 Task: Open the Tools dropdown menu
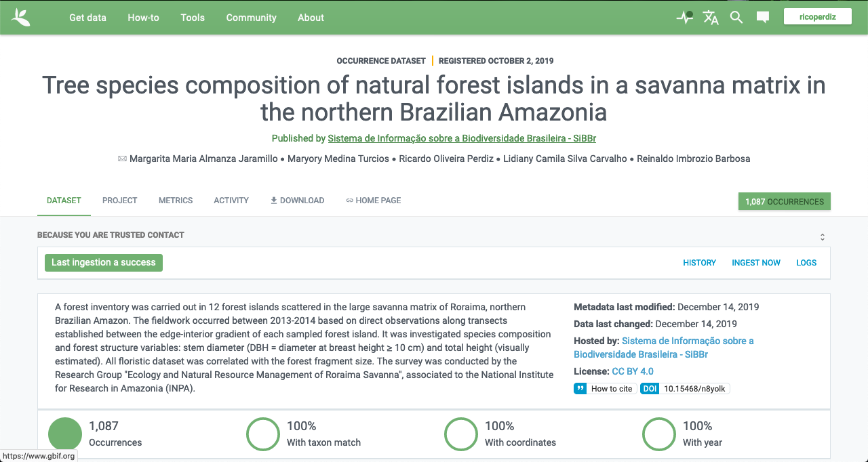click(193, 18)
